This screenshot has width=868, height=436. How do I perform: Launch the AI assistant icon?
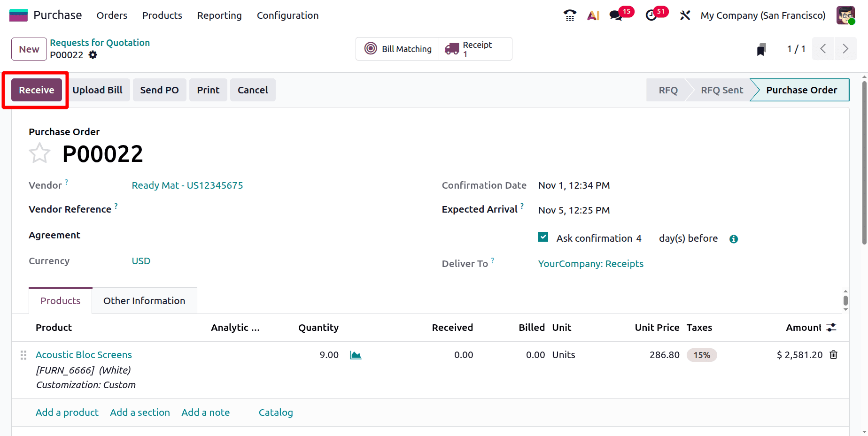point(593,15)
